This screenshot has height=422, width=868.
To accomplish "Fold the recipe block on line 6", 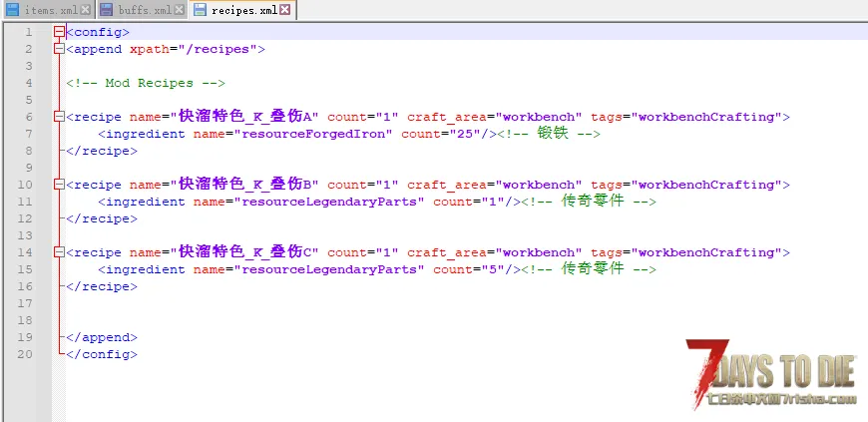I will pos(59,117).
